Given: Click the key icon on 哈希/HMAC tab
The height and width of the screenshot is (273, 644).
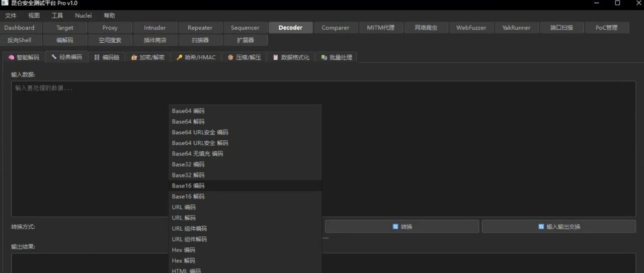Looking at the screenshot, I should pos(180,57).
